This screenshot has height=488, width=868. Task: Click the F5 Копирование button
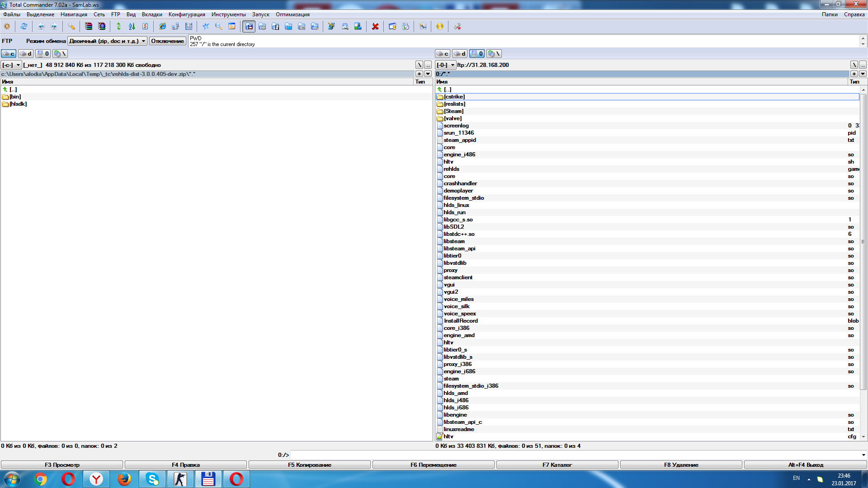click(310, 465)
